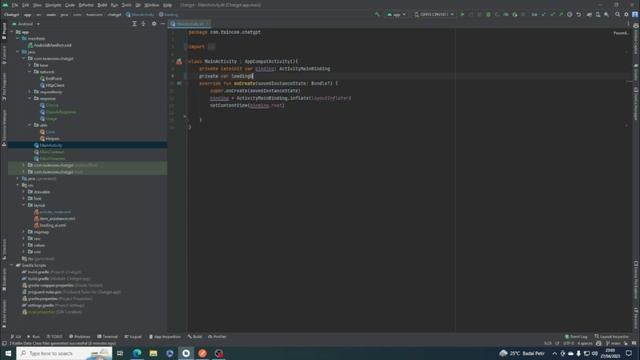
Task: Unfold the collapsed import block
Action: (212, 47)
